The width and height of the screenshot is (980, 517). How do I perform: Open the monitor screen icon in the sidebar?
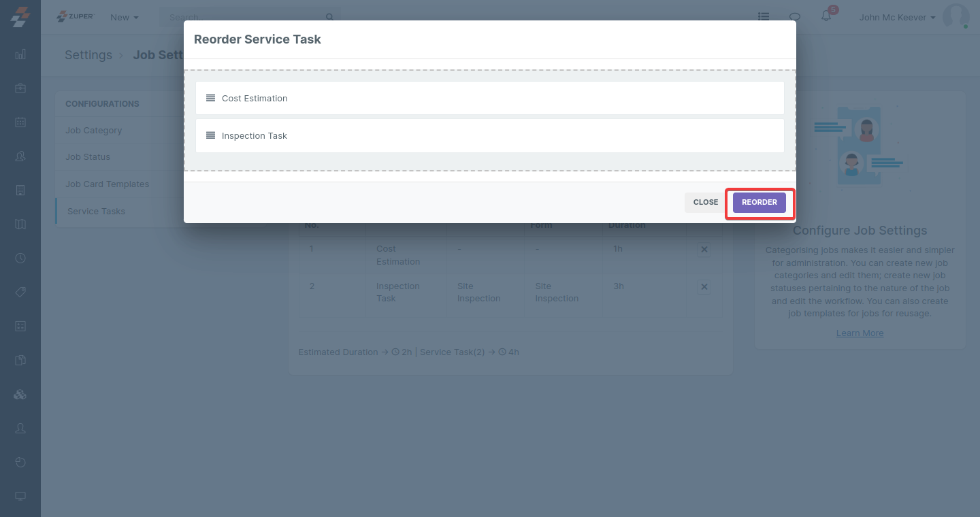(x=20, y=496)
